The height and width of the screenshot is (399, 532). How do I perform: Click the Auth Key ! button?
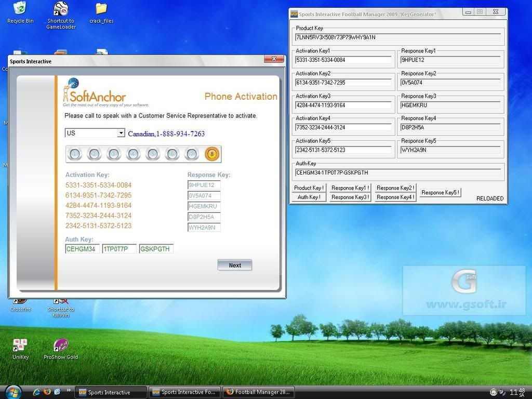click(x=309, y=197)
